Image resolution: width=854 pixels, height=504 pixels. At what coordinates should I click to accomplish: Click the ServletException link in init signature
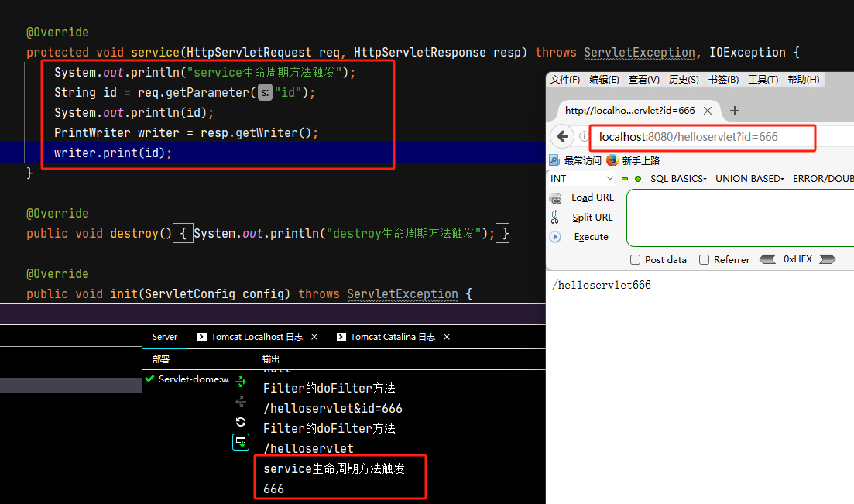pos(403,293)
